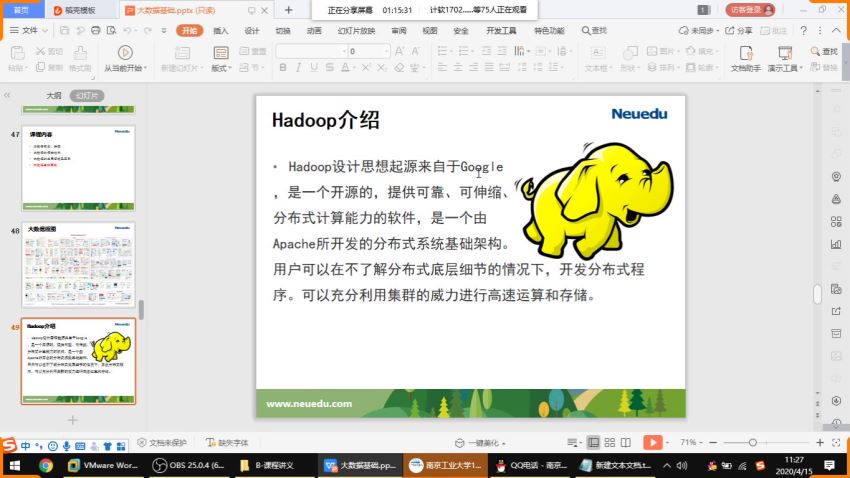This screenshot has height=478, width=850.
Task: Expand quick access toolbar customize arrow
Action: (164, 30)
